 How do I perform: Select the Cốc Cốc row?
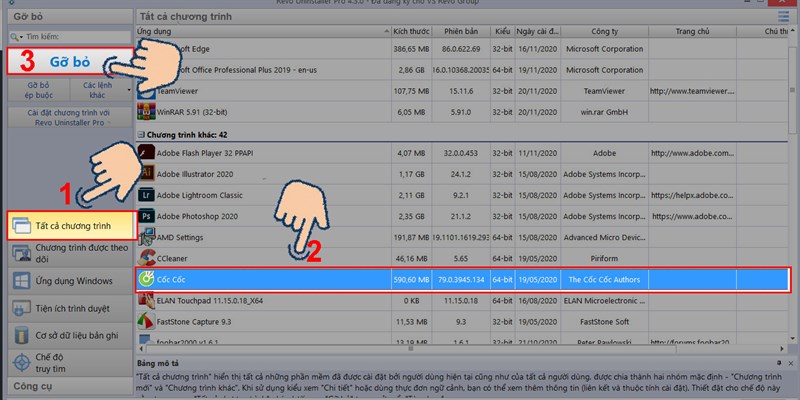click(x=462, y=280)
